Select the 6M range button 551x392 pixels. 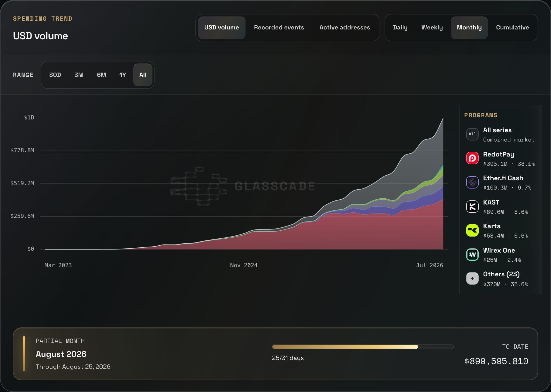click(101, 75)
